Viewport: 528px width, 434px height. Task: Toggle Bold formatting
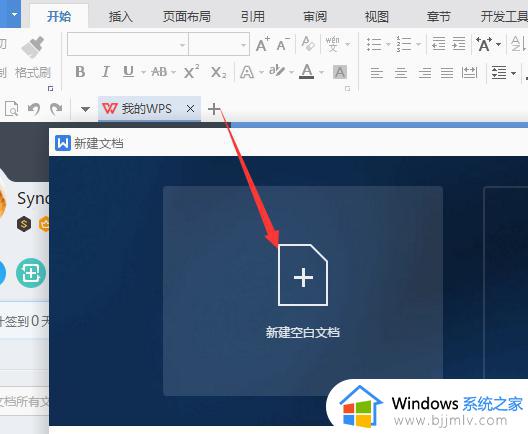80,72
